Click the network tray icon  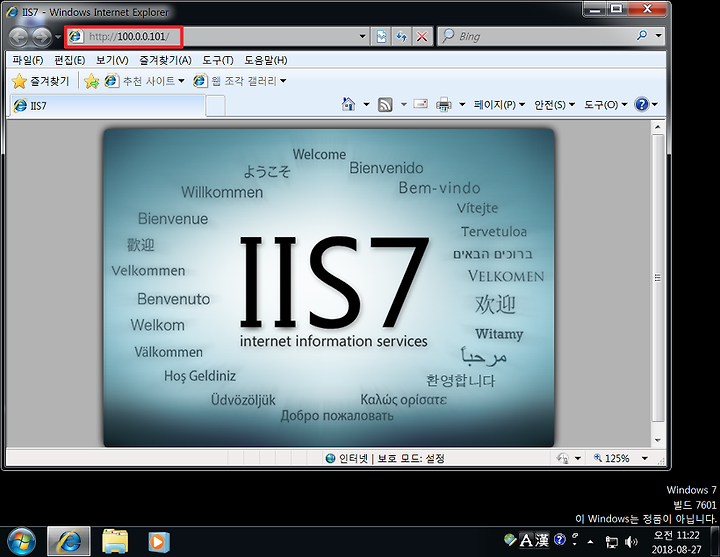tap(611, 542)
